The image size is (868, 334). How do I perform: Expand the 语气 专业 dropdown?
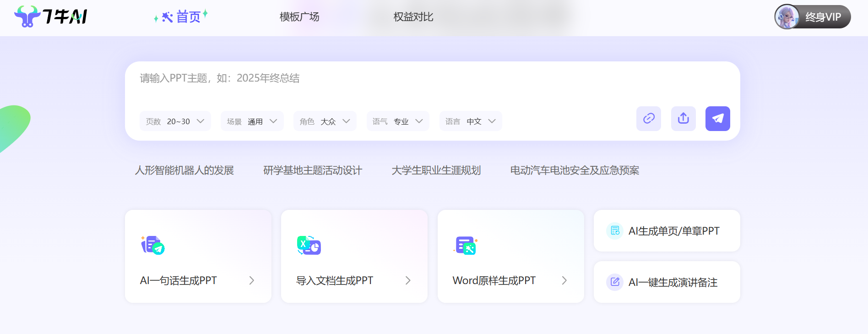click(397, 121)
